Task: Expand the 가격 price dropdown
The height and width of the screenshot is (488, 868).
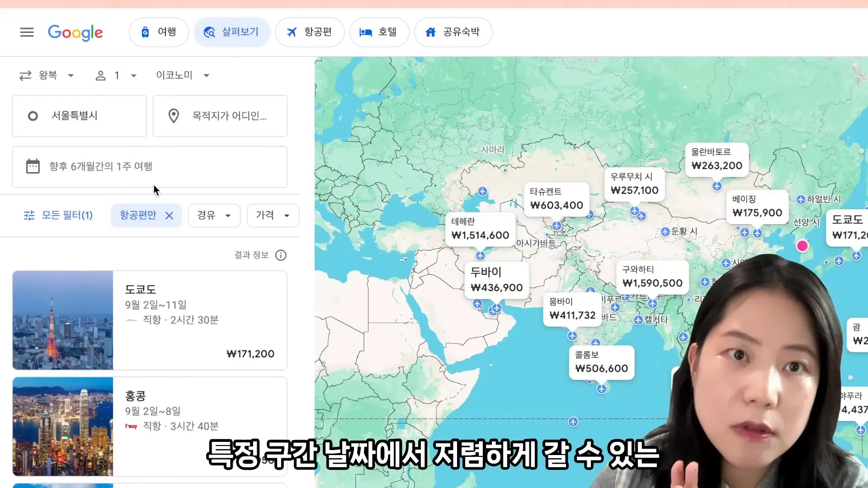Action: point(273,216)
